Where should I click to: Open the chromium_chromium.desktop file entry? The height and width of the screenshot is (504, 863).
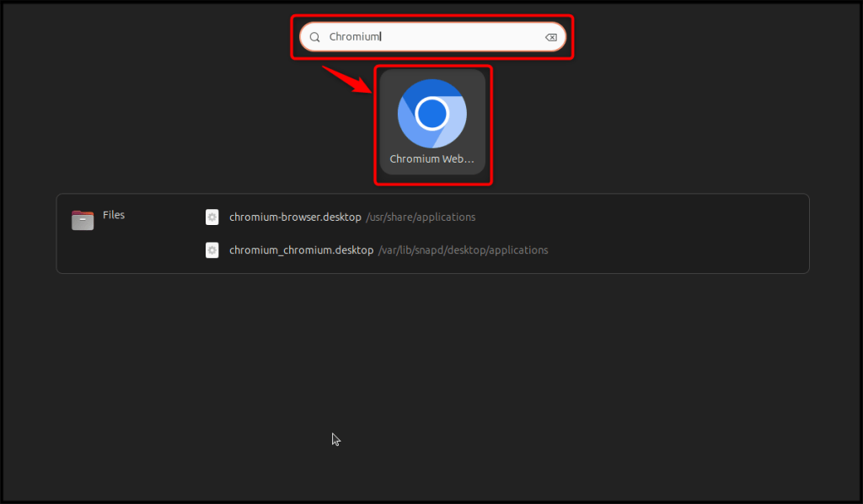[x=302, y=249]
